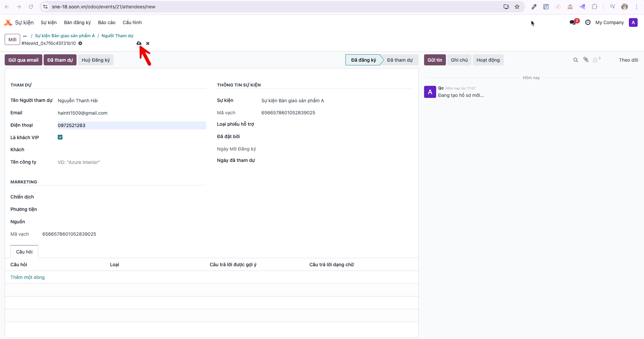Open the messages conversation icon
This screenshot has height=339, width=644.
click(573, 22)
